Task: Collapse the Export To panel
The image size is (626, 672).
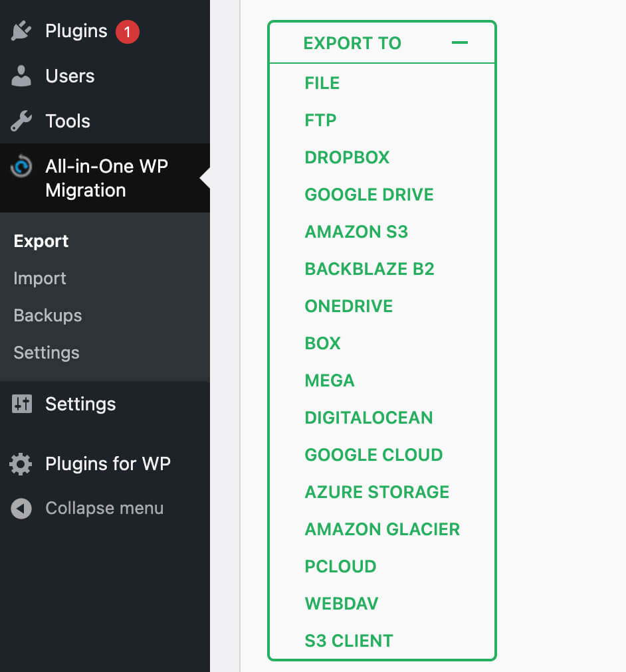Action: click(x=460, y=42)
